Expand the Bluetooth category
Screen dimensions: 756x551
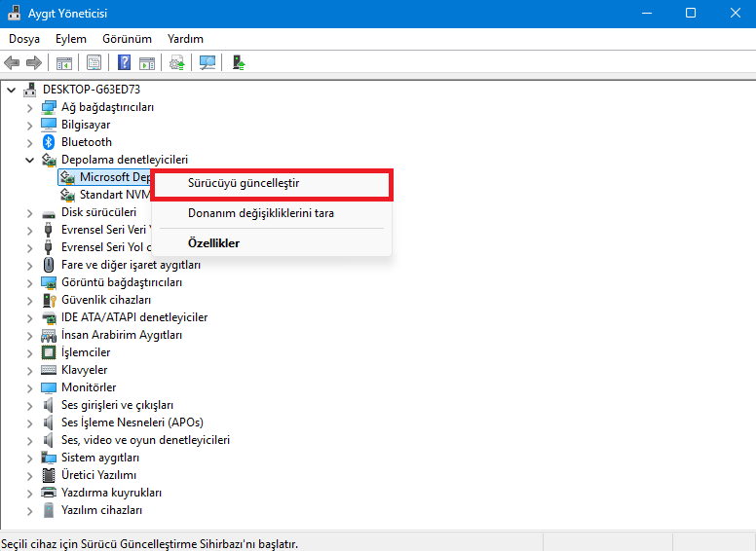click(x=30, y=142)
